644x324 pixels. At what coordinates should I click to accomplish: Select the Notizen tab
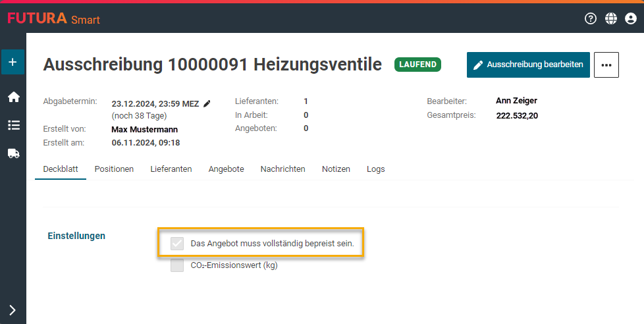point(336,169)
